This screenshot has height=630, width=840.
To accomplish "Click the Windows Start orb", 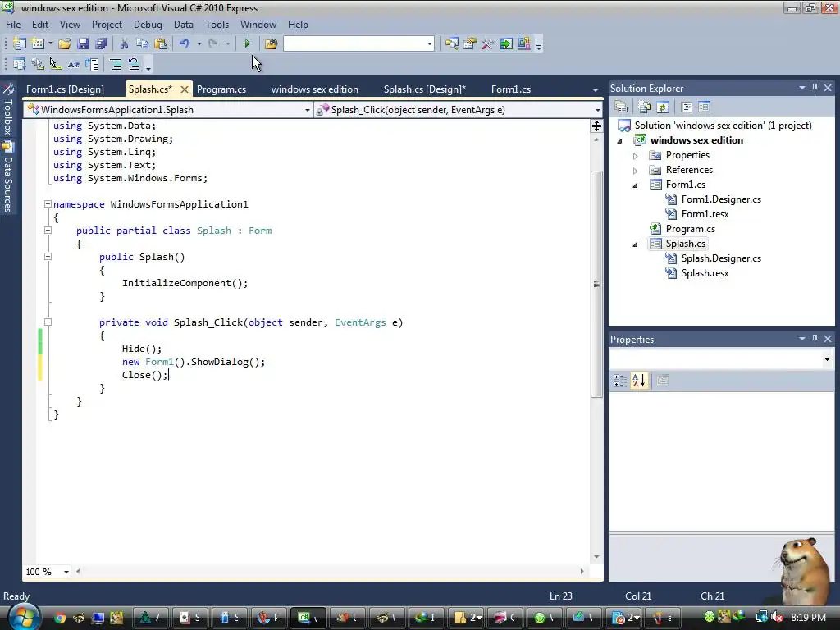I will coord(24,617).
